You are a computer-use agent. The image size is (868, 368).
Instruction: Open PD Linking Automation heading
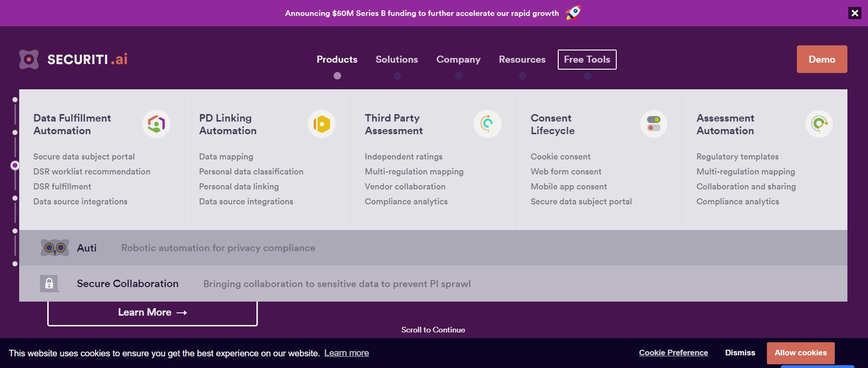228,124
